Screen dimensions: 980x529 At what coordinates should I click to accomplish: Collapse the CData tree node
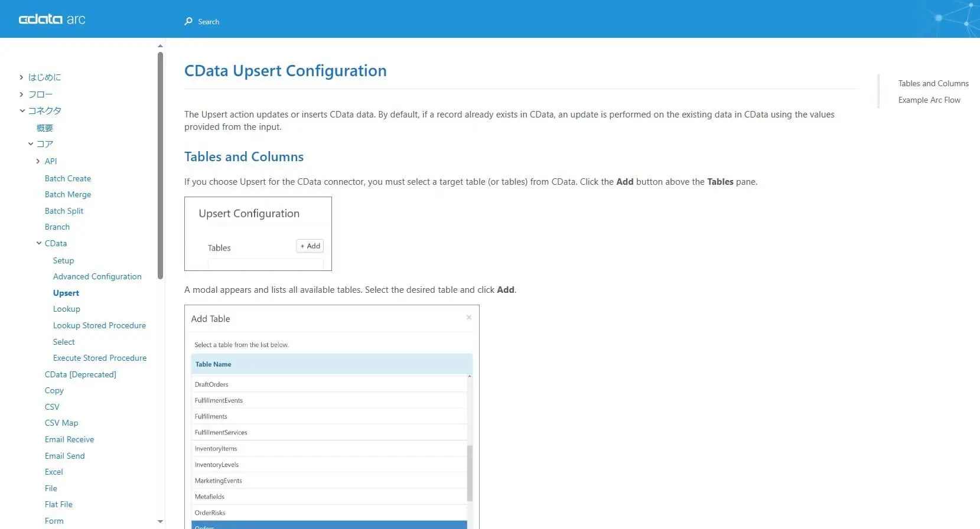(x=39, y=243)
